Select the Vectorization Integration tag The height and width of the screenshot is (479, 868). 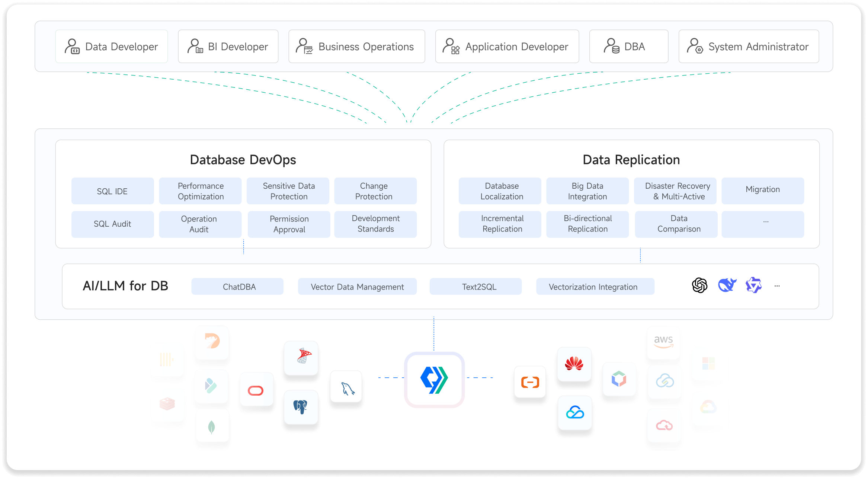coord(595,287)
